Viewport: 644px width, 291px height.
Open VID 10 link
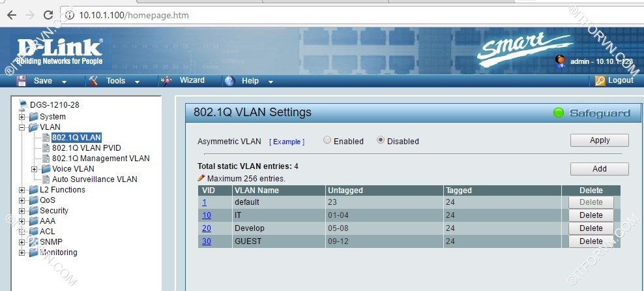point(207,215)
